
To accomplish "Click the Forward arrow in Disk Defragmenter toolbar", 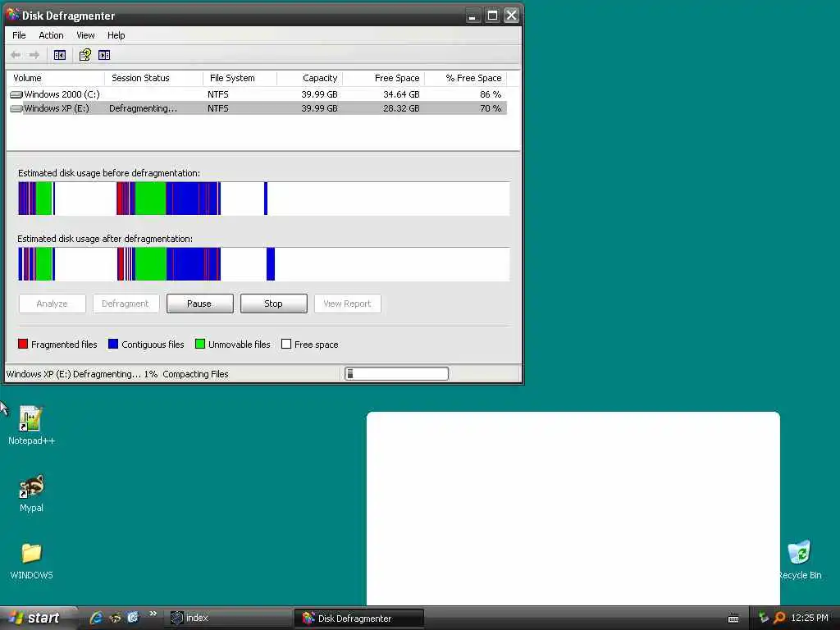I will point(34,55).
